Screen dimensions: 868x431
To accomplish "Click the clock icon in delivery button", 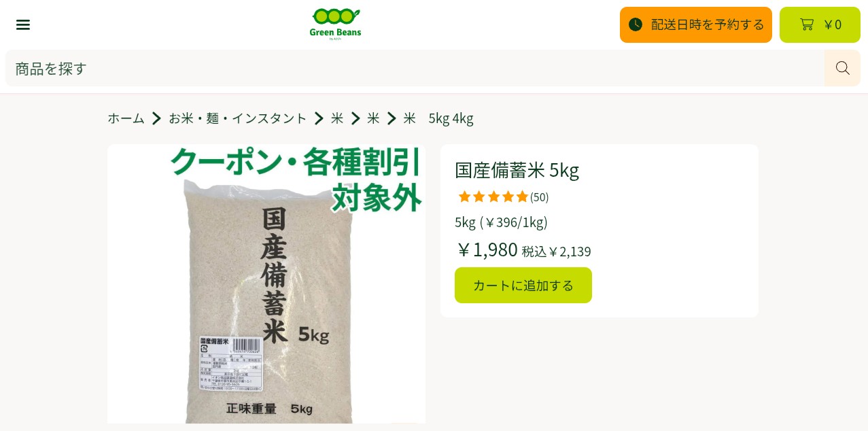I will point(636,24).
